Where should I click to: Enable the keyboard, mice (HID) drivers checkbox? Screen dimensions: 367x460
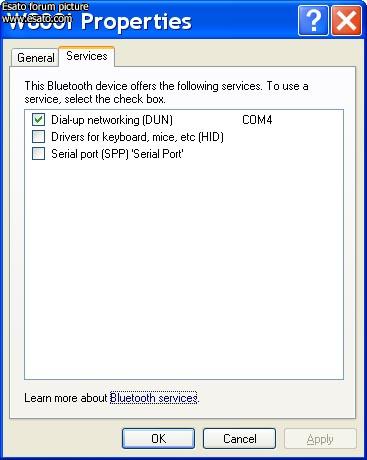39,137
